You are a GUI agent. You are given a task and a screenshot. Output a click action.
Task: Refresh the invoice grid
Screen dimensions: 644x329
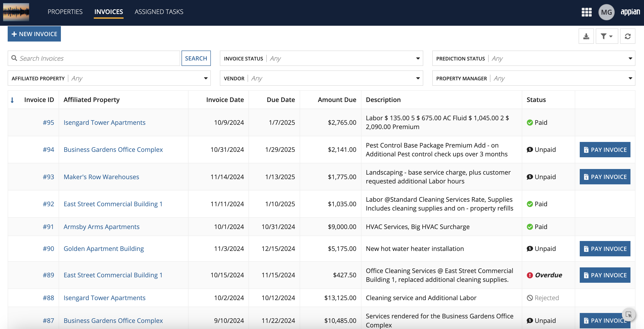(x=628, y=36)
